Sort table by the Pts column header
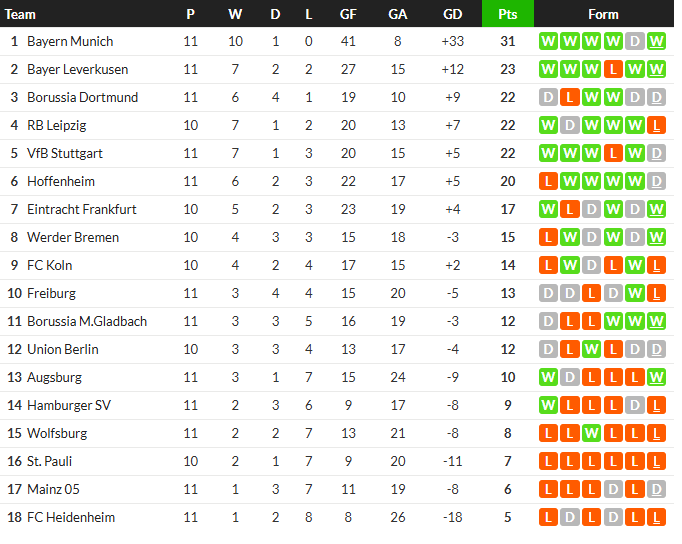 pyautogui.click(x=508, y=14)
